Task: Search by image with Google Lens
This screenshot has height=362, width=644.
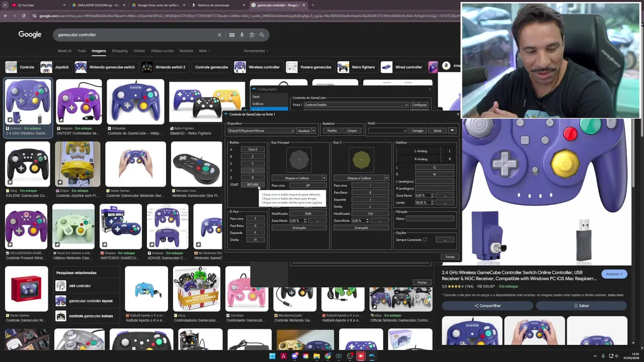Action: coord(252,35)
